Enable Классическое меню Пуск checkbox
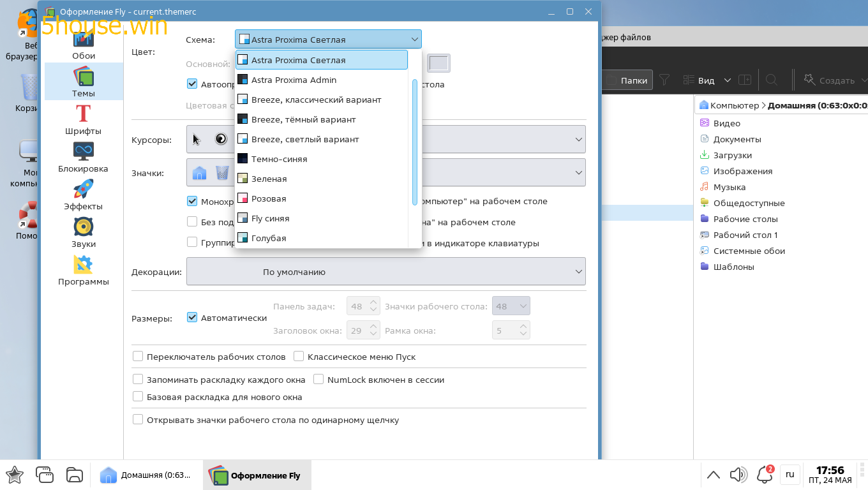Image resolution: width=868 pixels, height=490 pixels. coord(299,357)
